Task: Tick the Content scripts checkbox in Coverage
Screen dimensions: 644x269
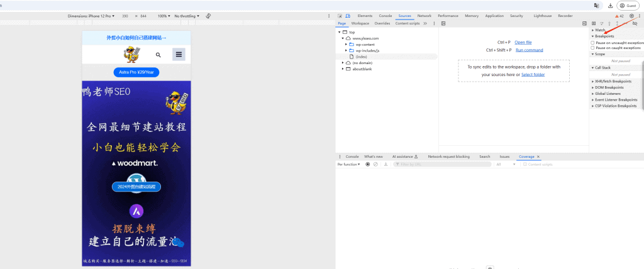Action: [525, 164]
